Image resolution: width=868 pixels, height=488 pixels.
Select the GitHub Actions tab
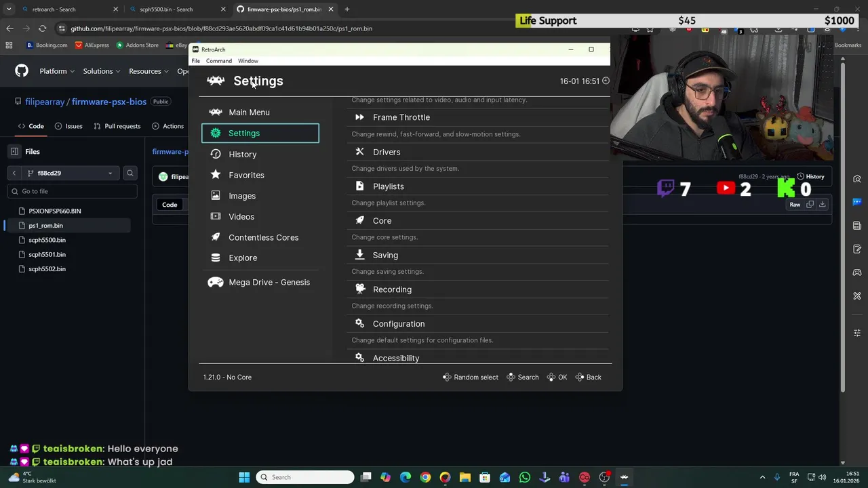point(167,126)
